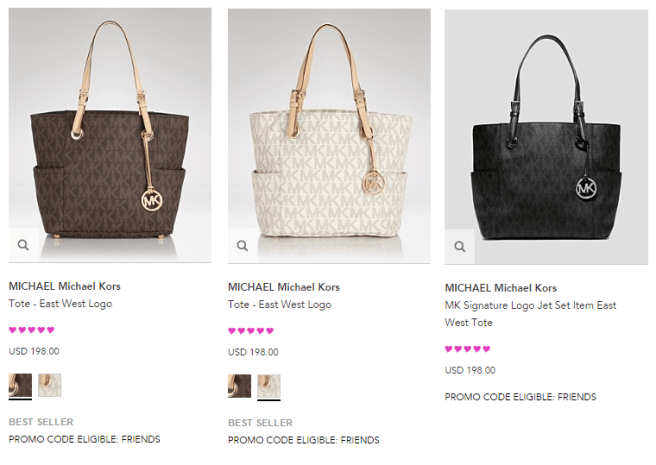Screen dimensions: 656x465
Task: Select cream color swatch under first tote
Action: tap(50, 385)
